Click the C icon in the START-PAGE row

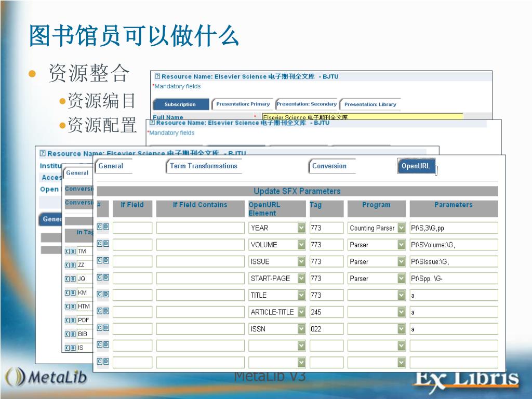coord(100,277)
